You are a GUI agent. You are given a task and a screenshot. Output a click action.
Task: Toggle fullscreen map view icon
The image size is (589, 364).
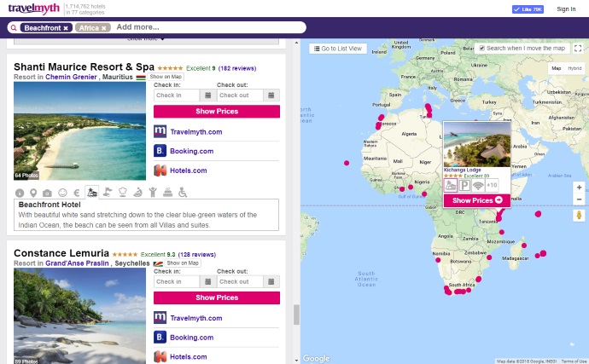[x=578, y=48]
